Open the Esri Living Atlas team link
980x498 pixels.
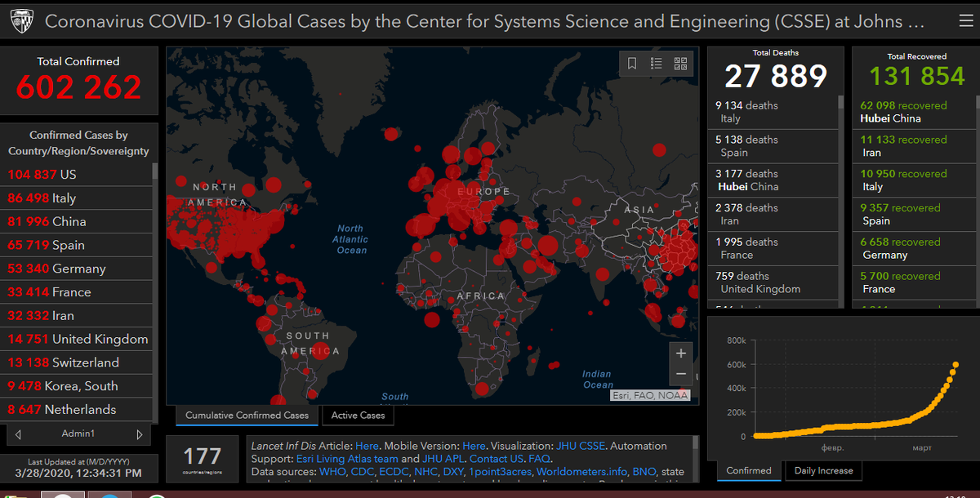coord(347,459)
